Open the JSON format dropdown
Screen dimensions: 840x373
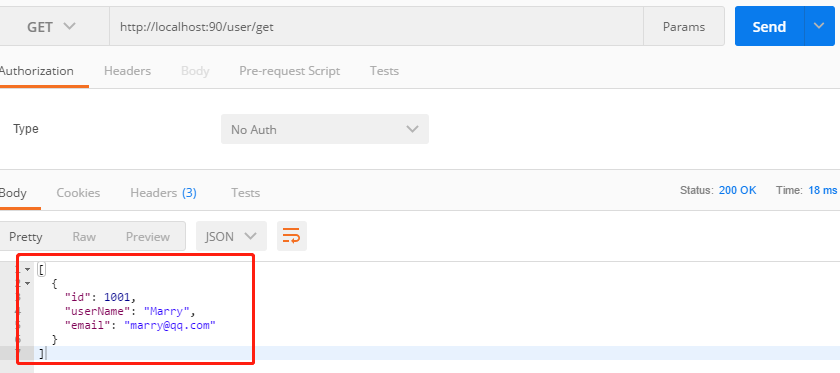[x=231, y=236]
